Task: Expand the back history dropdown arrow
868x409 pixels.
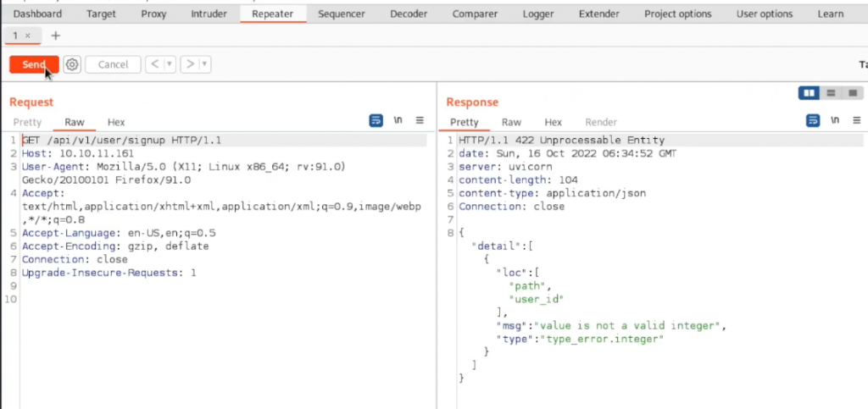Action: (x=169, y=64)
